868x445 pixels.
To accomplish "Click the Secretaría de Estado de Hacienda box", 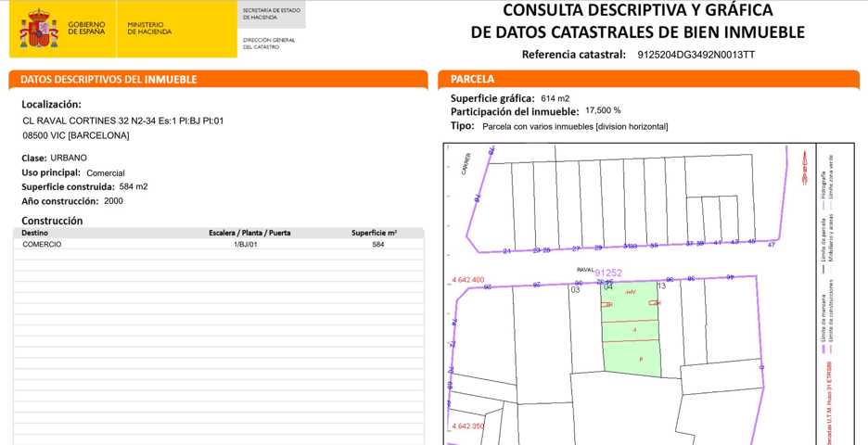I will coord(271,14).
